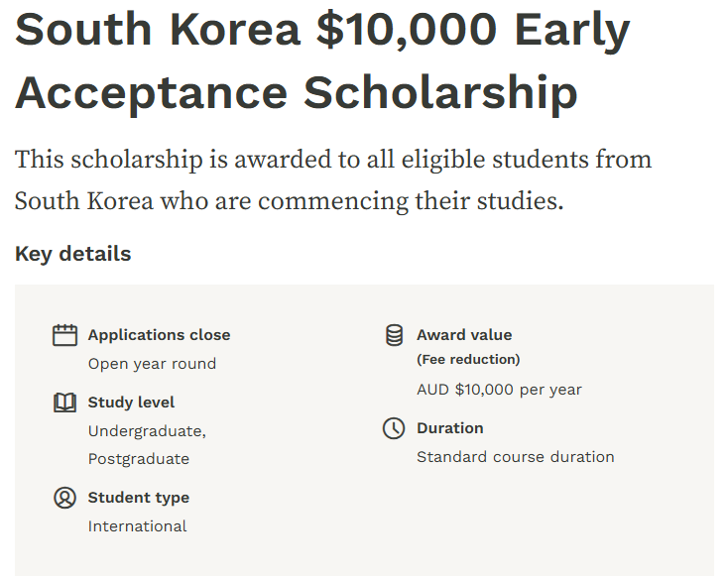Click the Postgraduate study level value
Image resolution: width=728 pixels, height=577 pixels.
tap(139, 459)
